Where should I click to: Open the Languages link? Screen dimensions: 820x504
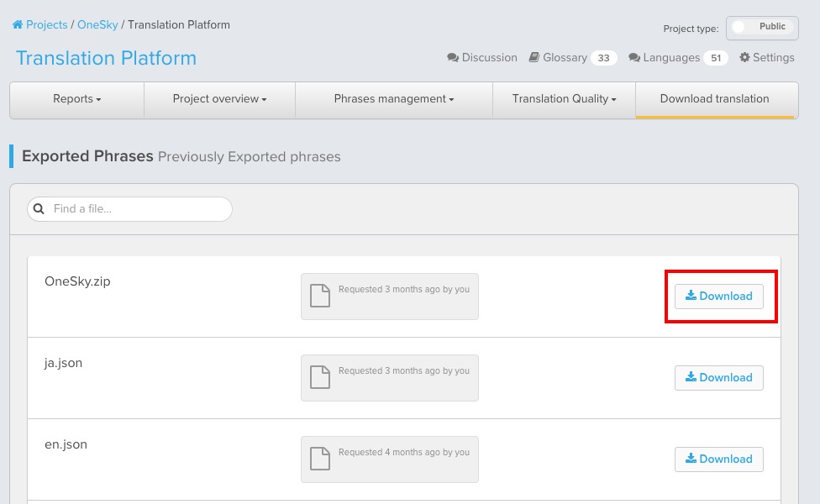(x=665, y=57)
